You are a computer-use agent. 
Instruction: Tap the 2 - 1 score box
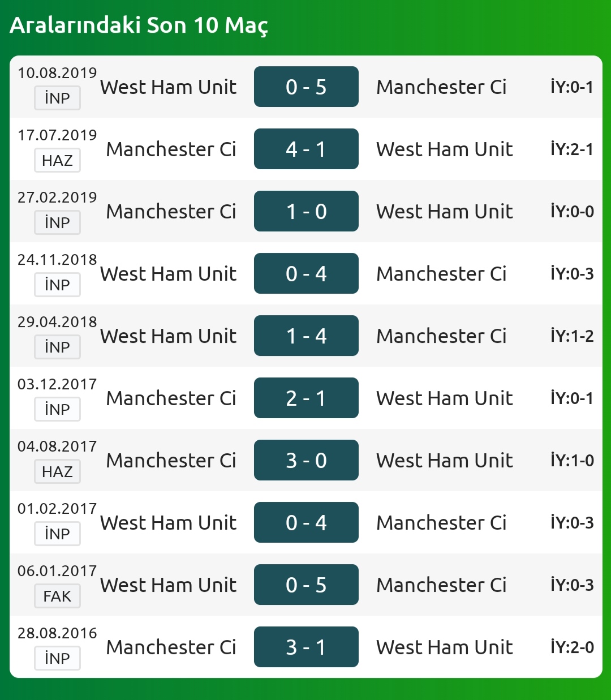click(306, 398)
